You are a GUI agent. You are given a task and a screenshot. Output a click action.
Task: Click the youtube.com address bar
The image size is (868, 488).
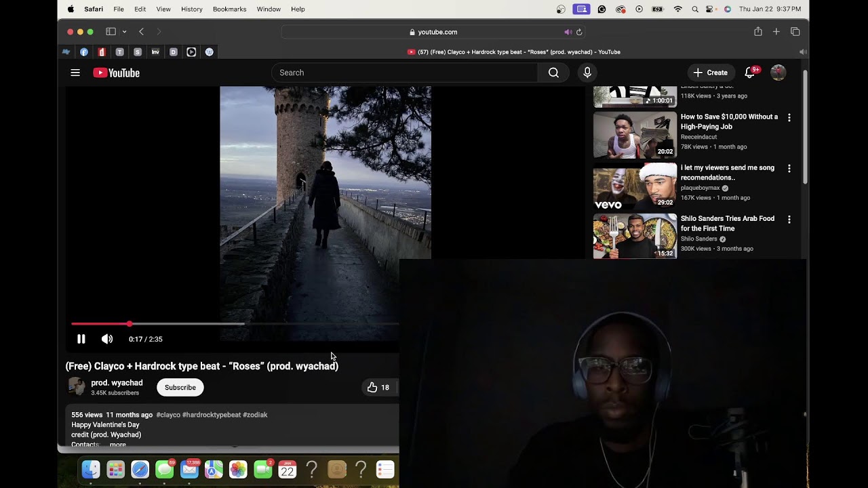[x=433, y=32]
